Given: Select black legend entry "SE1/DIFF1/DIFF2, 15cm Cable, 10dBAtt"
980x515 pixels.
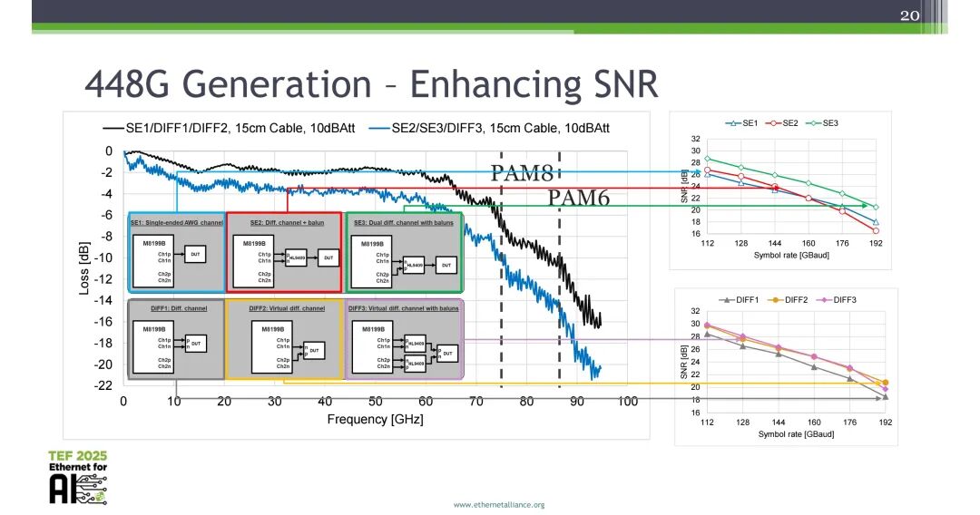Looking at the screenshot, I should pyautogui.click(x=230, y=128).
